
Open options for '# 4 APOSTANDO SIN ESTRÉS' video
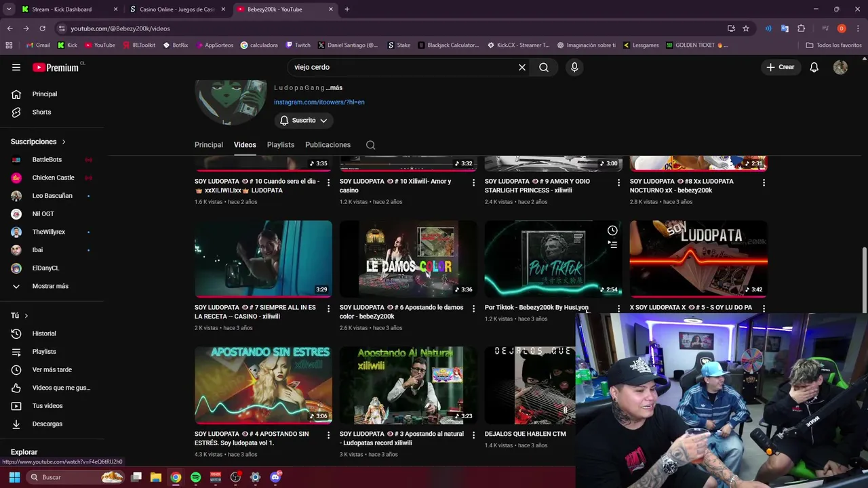[x=329, y=435]
